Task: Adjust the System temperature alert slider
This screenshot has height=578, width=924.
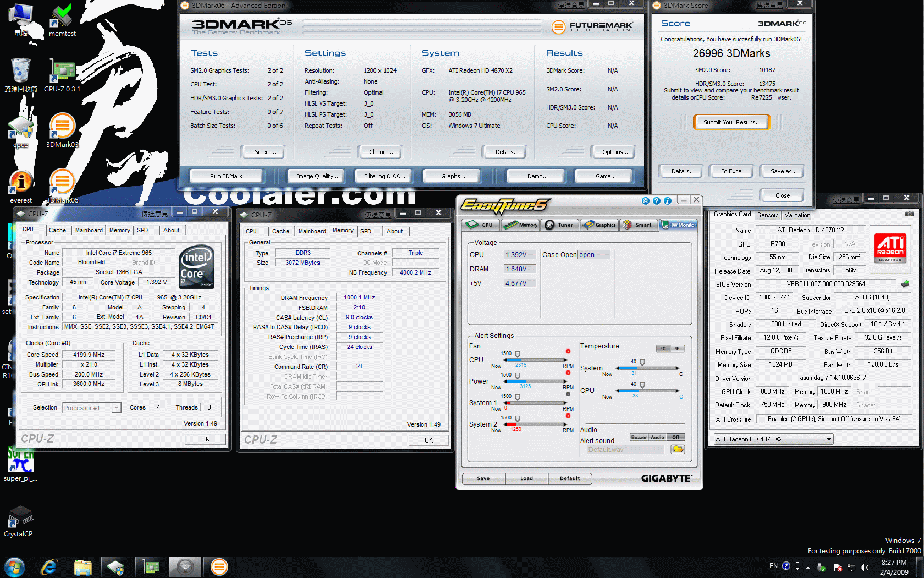Action: [642, 363]
